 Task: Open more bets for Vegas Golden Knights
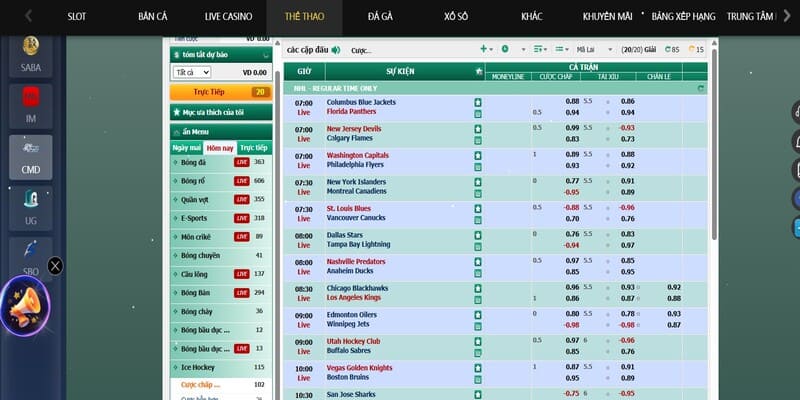click(478, 368)
